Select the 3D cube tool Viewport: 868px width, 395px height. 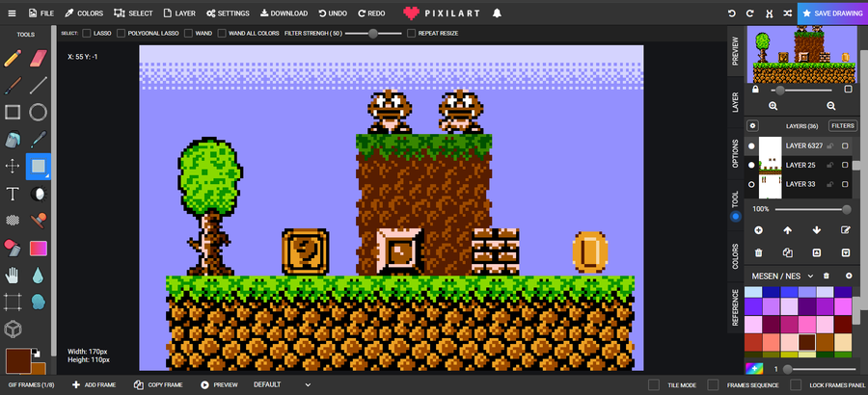pos(13,329)
